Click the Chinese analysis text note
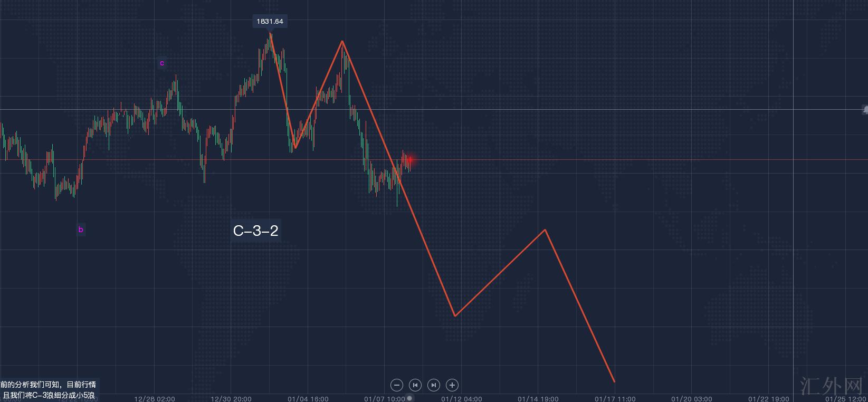This screenshot has width=868, height=402. tap(48, 390)
